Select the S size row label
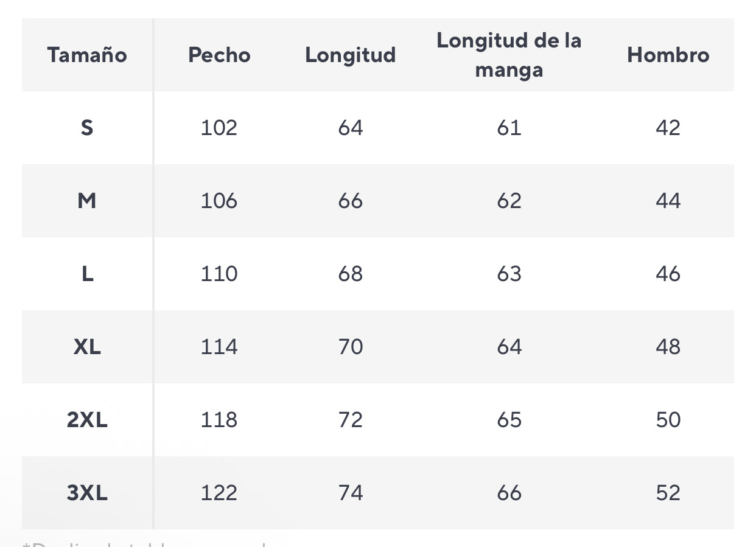This screenshot has width=756, height=547. pyautogui.click(x=87, y=128)
